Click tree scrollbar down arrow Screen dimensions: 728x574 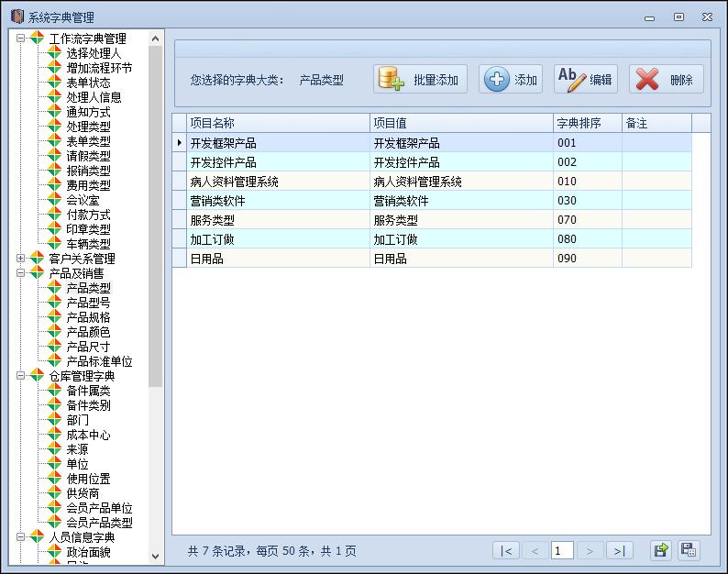(156, 556)
